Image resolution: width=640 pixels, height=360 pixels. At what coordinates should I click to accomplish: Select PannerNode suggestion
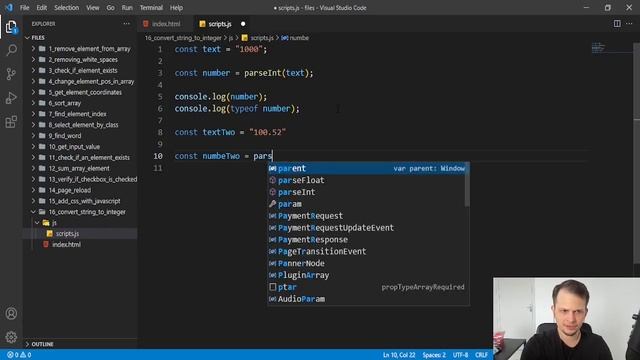tap(369, 263)
